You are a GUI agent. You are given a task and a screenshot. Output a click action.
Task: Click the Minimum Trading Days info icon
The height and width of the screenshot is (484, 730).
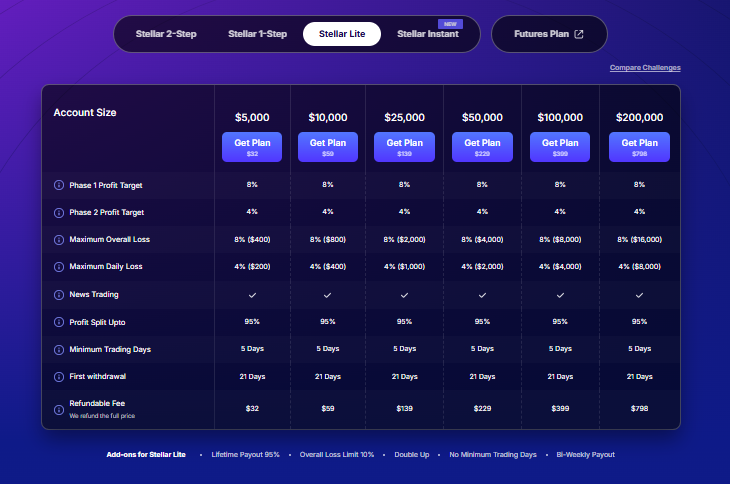[x=58, y=348]
